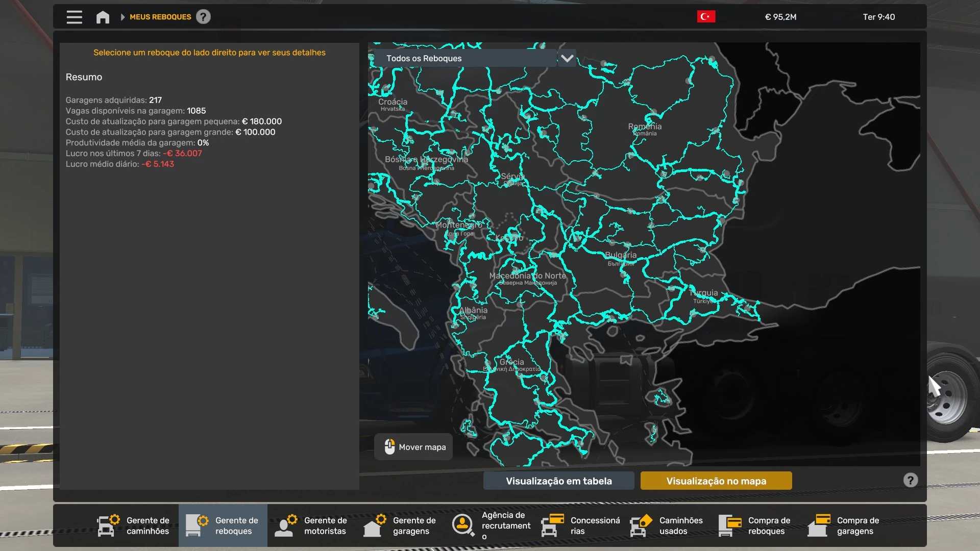Switch to Visualização em tabela
The width and height of the screenshot is (980, 551).
click(x=558, y=481)
